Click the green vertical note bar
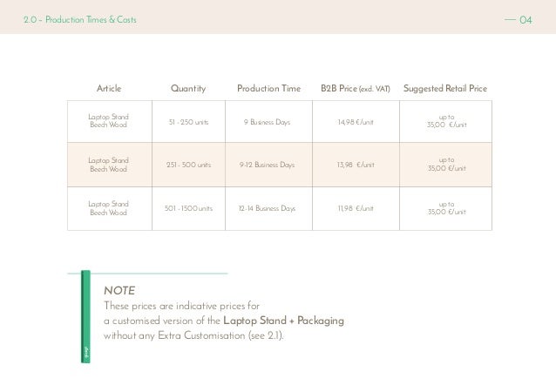 (x=86, y=314)
